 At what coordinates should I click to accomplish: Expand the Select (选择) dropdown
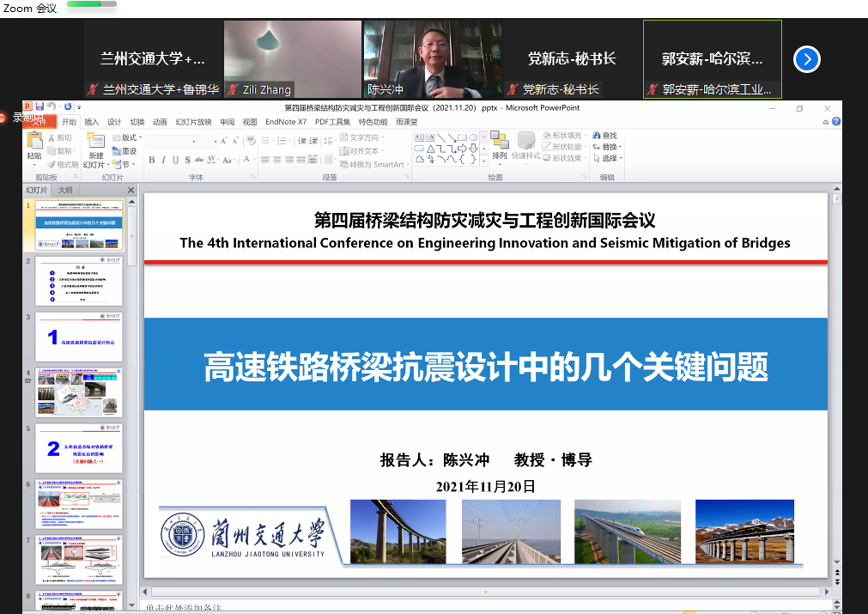(x=620, y=158)
